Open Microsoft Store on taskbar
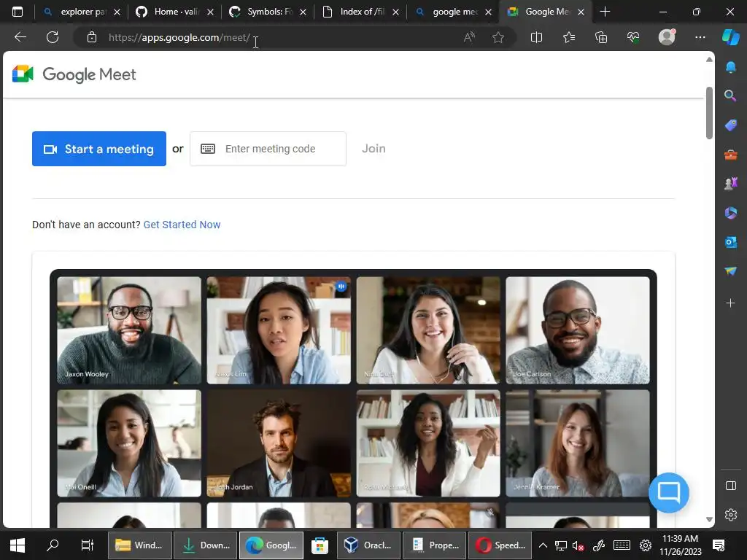 (320, 545)
